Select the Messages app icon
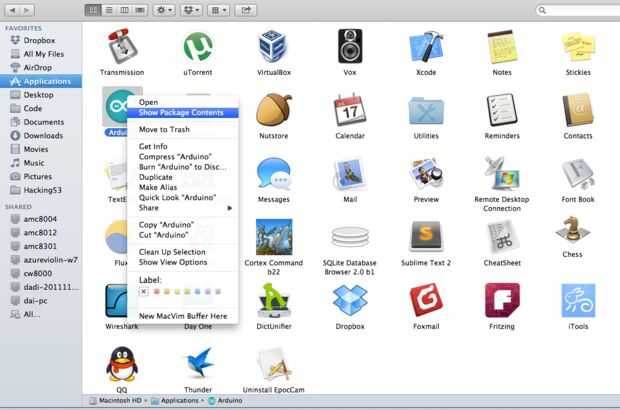Viewport: 620px width, 410px height. click(x=274, y=173)
